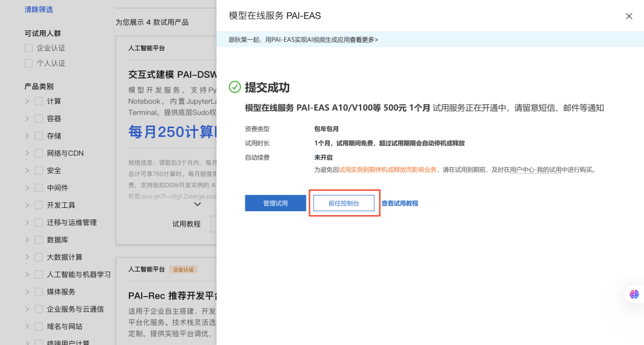Click the 企业认证 tag on PAI-Rec card
This screenshot has height=345, width=644.
[183, 270]
